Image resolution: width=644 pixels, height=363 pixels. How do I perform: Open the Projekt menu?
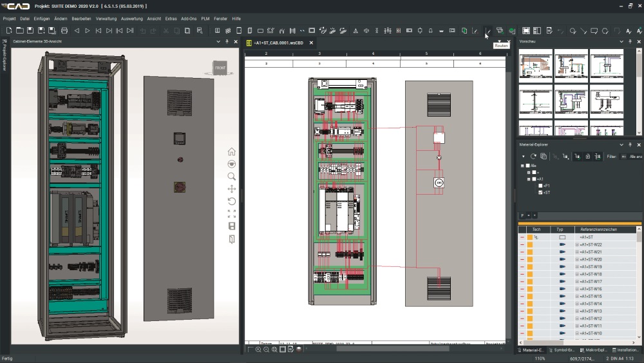[x=9, y=19]
